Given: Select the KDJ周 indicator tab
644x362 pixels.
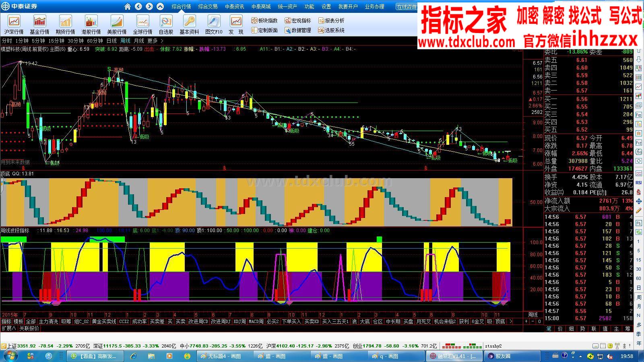Looking at the screenshot, I should tap(239, 321).
